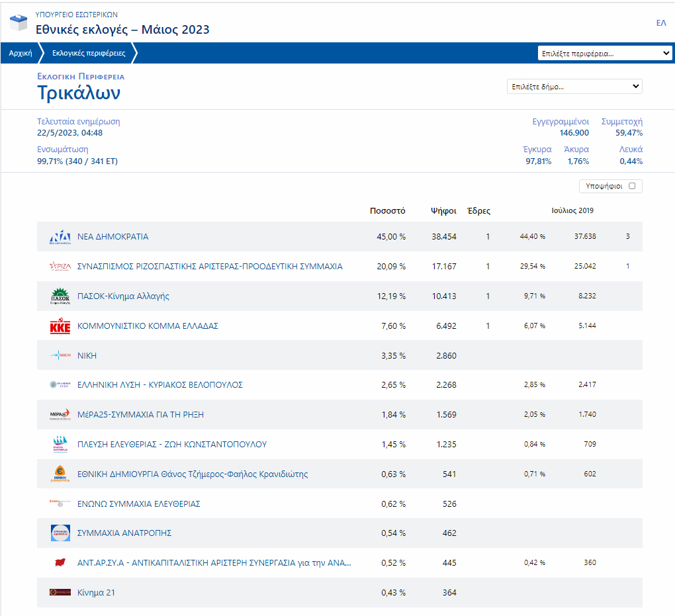Enable the Υποψήφιοι checkbox
Screen dimensions: 675x616
632,187
